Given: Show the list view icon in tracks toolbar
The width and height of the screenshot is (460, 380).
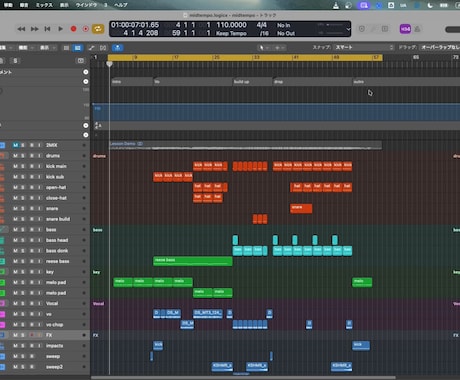Looking at the screenshot, I should tap(66, 48).
